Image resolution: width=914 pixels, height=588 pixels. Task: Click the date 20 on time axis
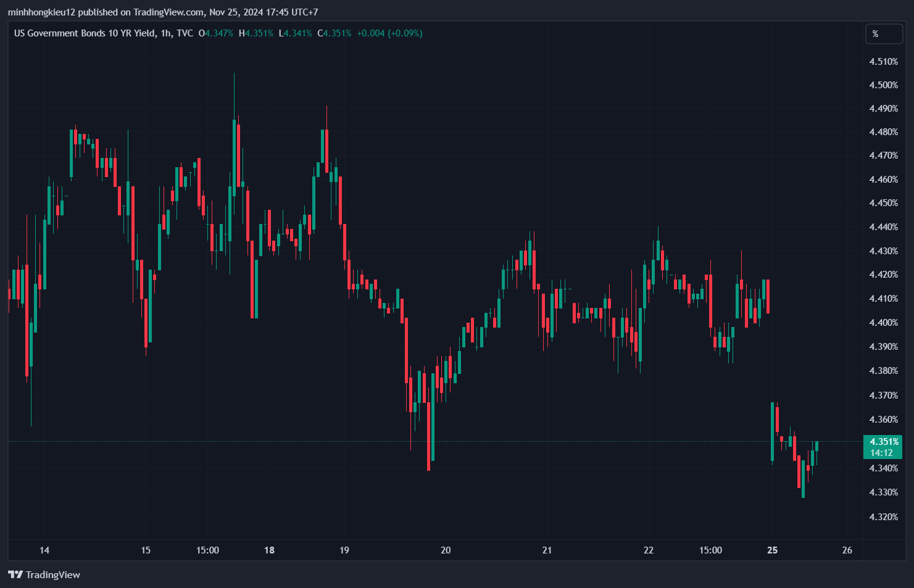(x=446, y=550)
